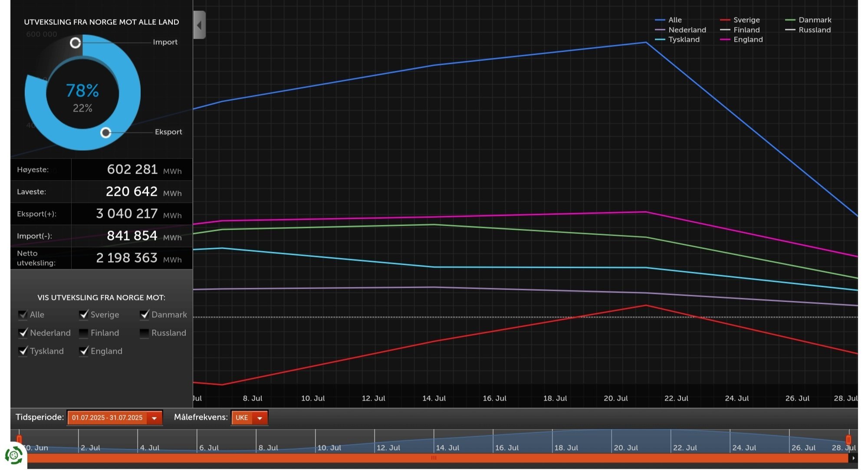Click the Tidsperiode dropdown arrow

click(154, 418)
